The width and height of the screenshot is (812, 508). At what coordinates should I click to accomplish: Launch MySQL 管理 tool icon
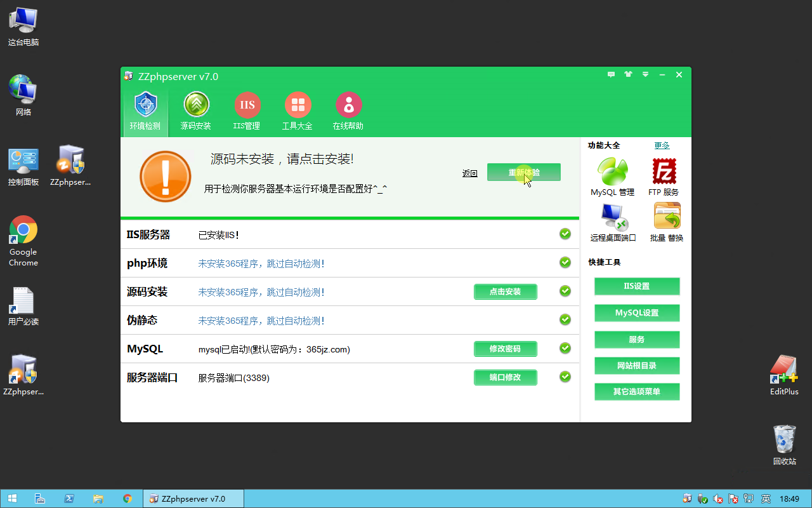point(612,177)
